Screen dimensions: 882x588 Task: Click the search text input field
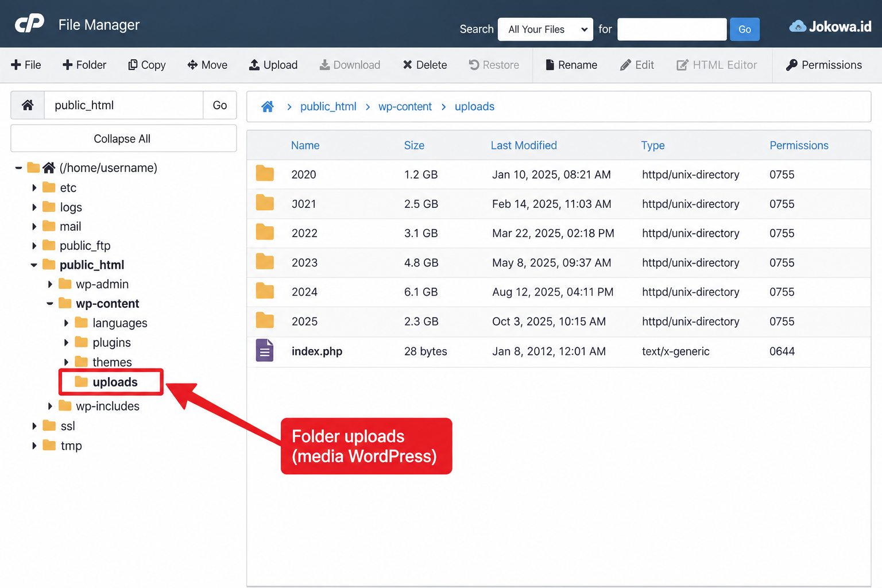[x=672, y=29]
